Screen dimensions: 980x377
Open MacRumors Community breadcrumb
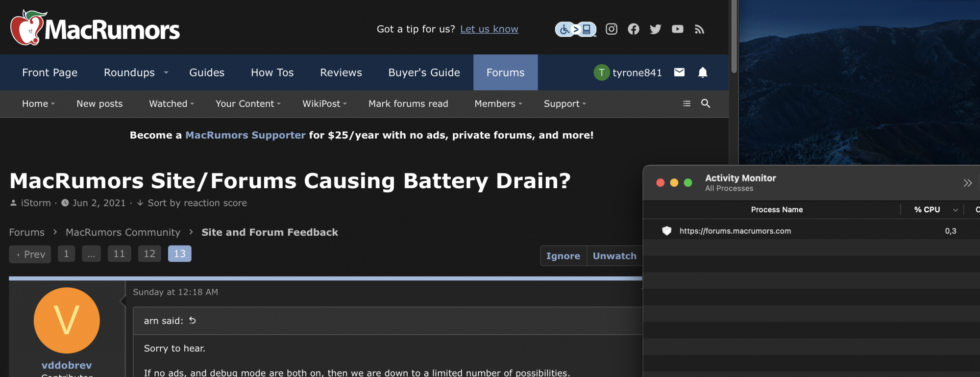123,232
